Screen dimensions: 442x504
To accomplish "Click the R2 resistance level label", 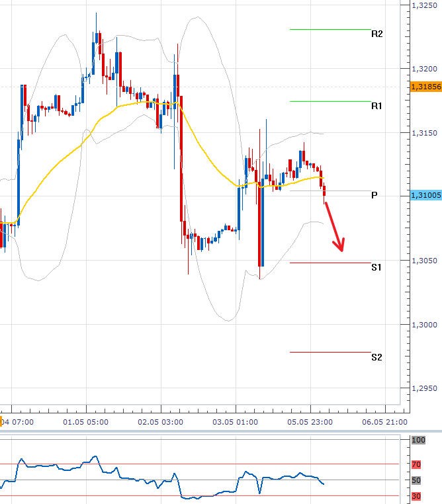I will click(x=376, y=34).
